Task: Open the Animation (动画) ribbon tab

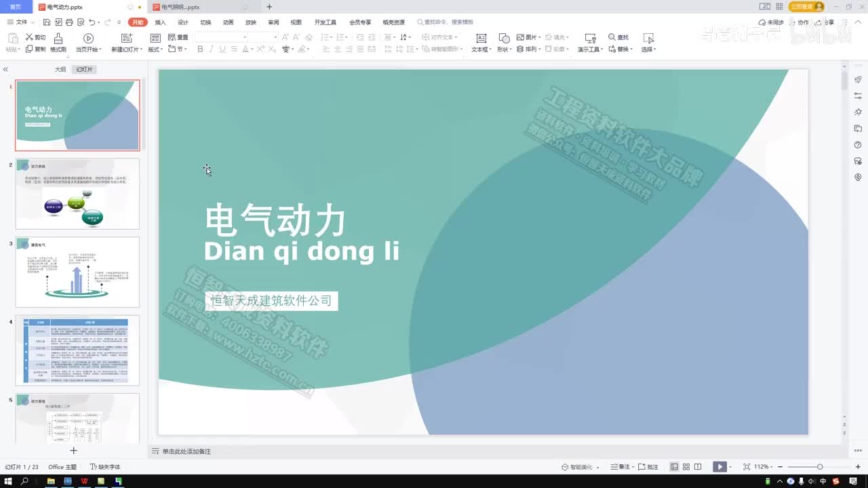Action: (x=229, y=22)
